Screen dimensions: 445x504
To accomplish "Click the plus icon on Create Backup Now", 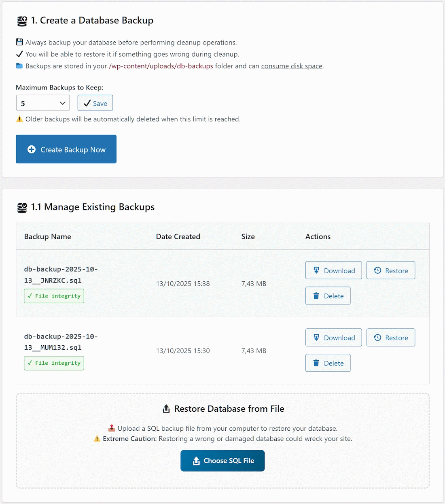I will click(x=32, y=149).
